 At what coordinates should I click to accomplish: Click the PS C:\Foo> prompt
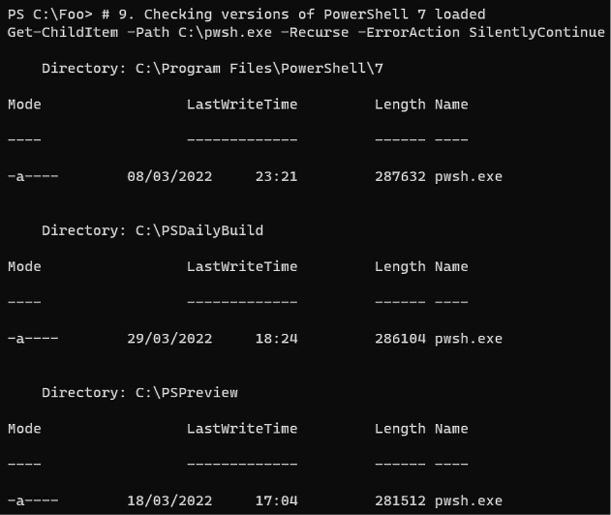pyautogui.click(x=50, y=14)
